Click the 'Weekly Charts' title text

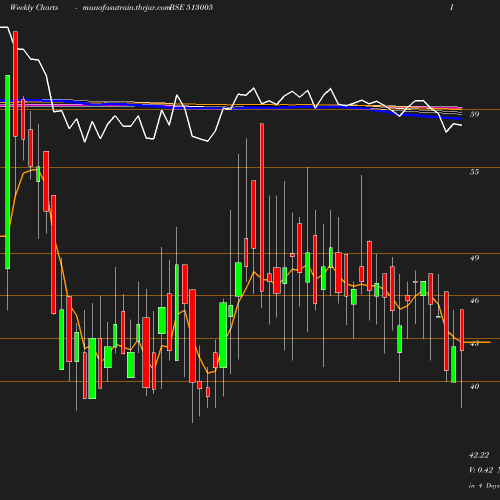click(34, 7)
